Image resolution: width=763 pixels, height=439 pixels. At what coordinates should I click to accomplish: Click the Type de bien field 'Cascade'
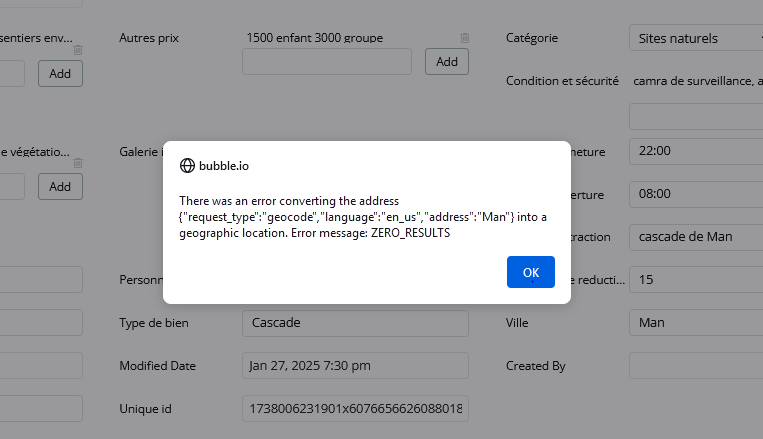click(x=355, y=323)
